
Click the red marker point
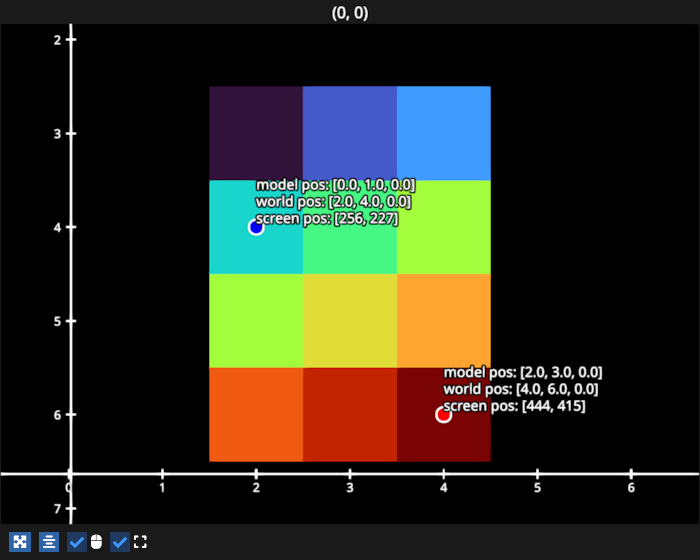[x=444, y=415]
